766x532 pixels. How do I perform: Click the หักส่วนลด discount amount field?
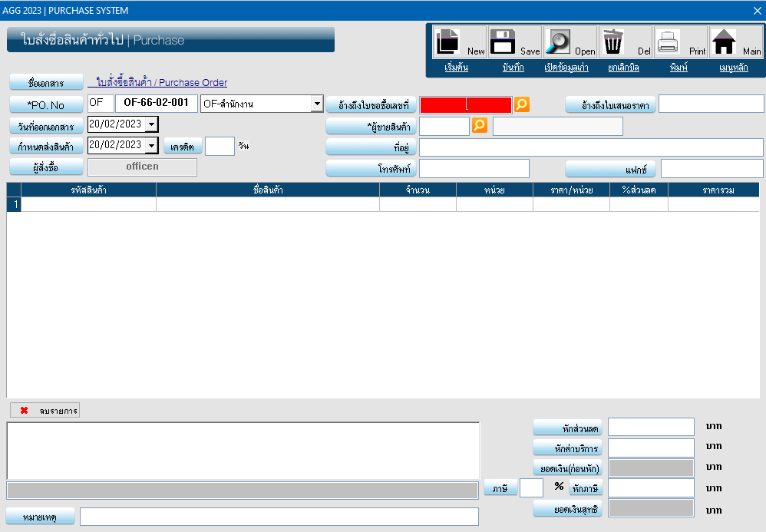tap(651, 427)
